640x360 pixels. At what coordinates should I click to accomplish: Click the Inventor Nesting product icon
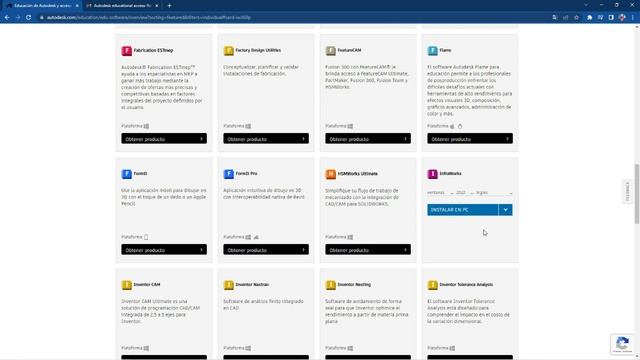(x=331, y=285)
